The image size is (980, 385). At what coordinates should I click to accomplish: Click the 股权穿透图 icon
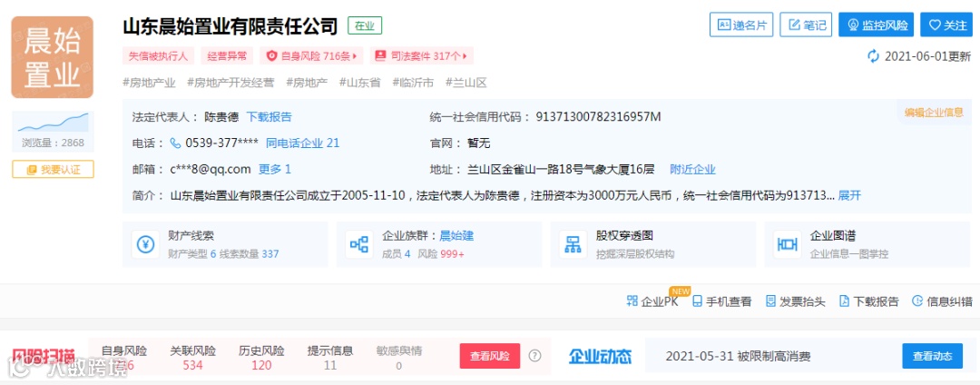(x=573, y=245)
